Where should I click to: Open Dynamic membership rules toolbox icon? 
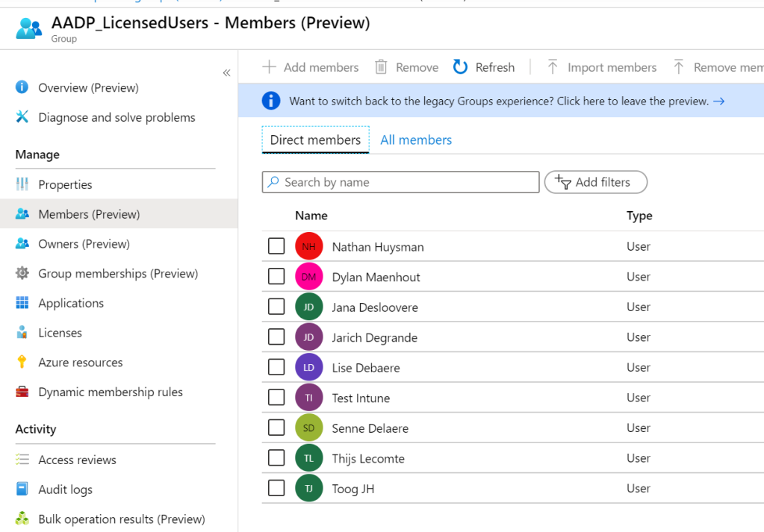[22, 392]
